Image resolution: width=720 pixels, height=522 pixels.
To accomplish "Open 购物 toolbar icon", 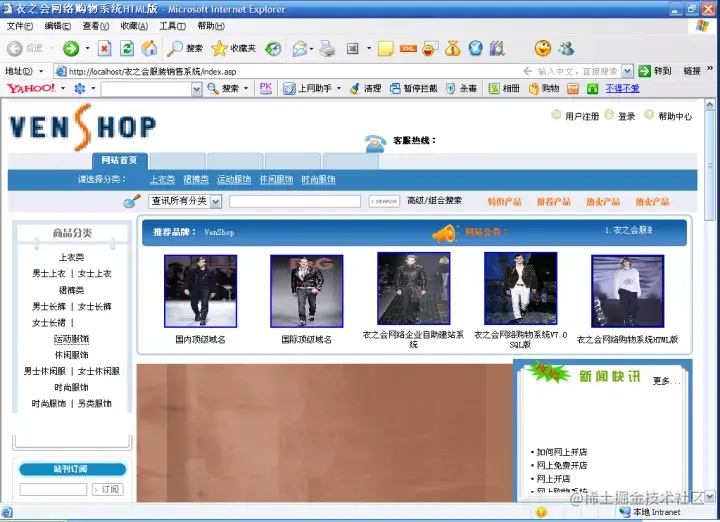I will tap(533, 88).
